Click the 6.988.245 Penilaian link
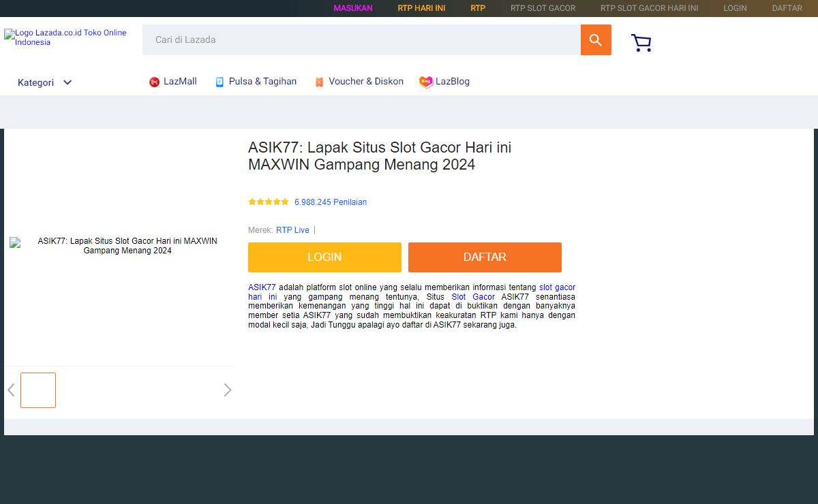Viewport: 818px width, 504px height. [x=331, y=202]
